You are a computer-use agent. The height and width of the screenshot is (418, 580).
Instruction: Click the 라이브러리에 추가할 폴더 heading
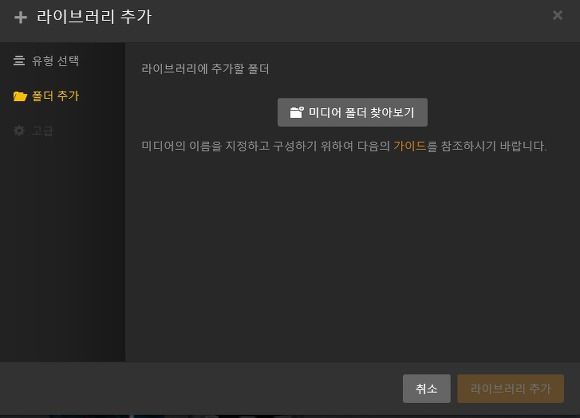tap(205, 69)
